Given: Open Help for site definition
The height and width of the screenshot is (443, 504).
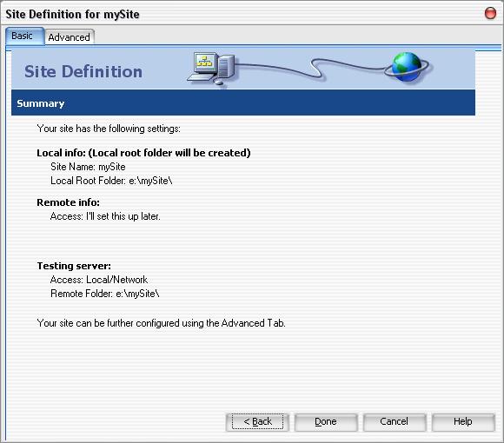Looking at the screenshot, I should click(x=463, y=421).
